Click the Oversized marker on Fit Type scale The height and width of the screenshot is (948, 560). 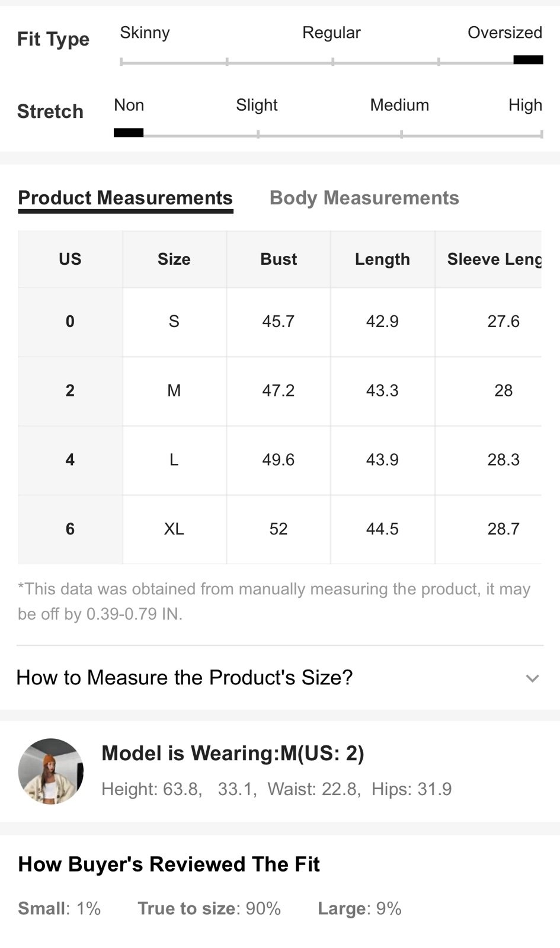[528, 60]
